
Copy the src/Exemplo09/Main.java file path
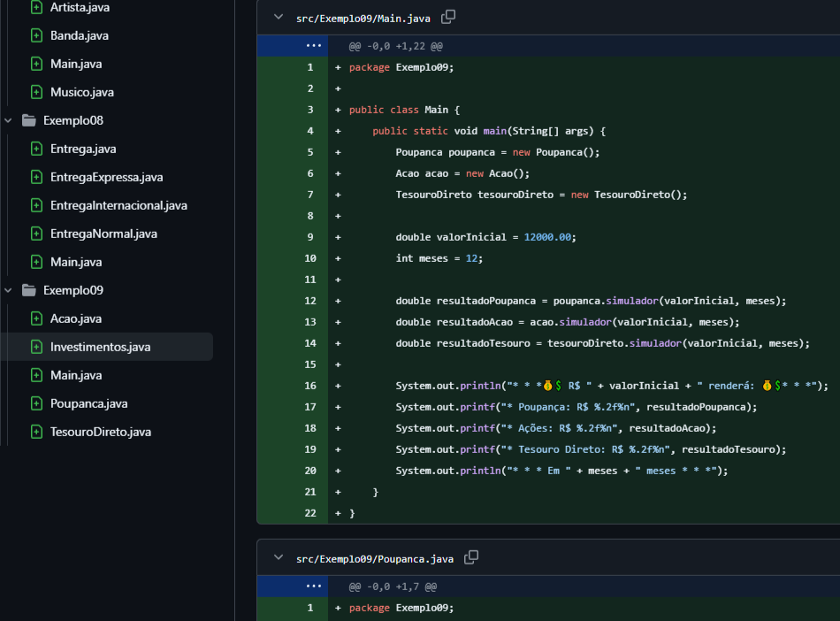[448, 17]
